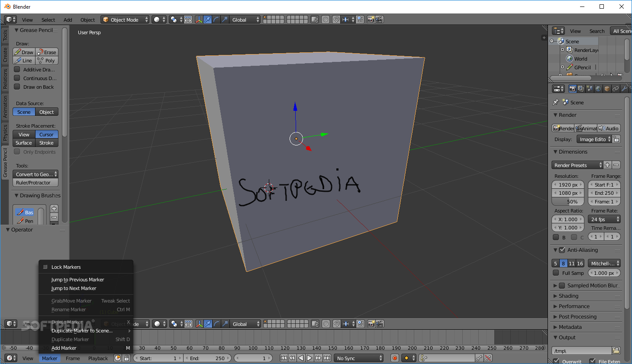Set data source to Object
This screenshot has width=632, height=364.
pos(46,112)
